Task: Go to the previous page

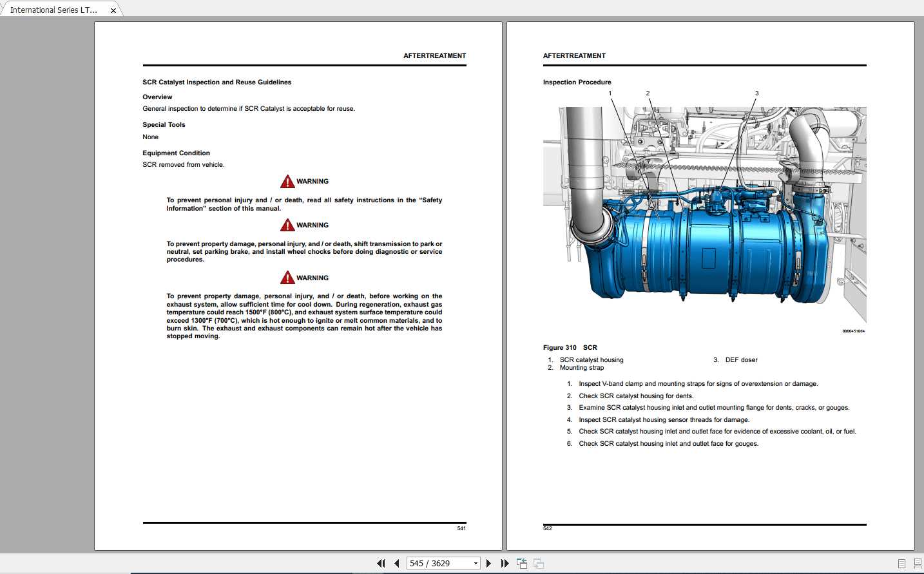Action: tap(397, 563)
